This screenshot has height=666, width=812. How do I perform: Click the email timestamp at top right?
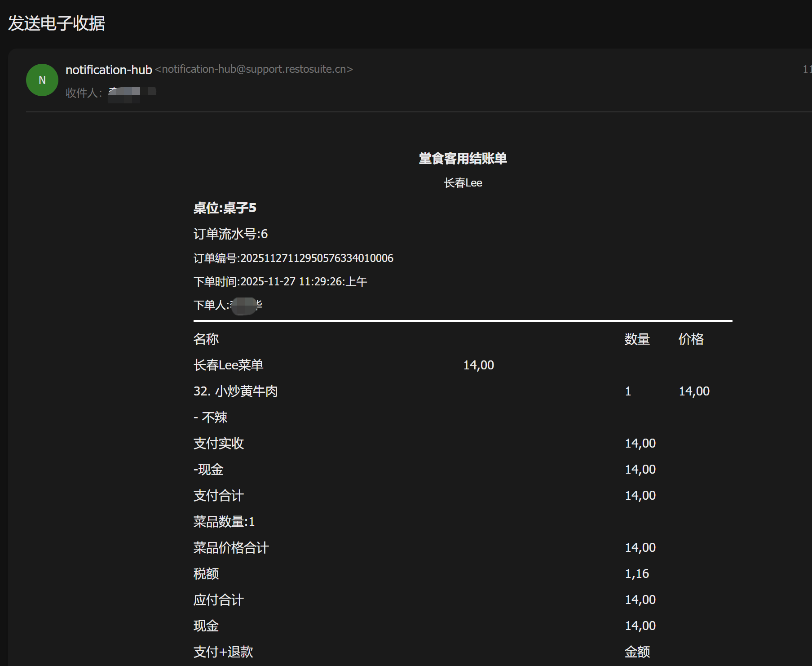[x=807, y=69]
